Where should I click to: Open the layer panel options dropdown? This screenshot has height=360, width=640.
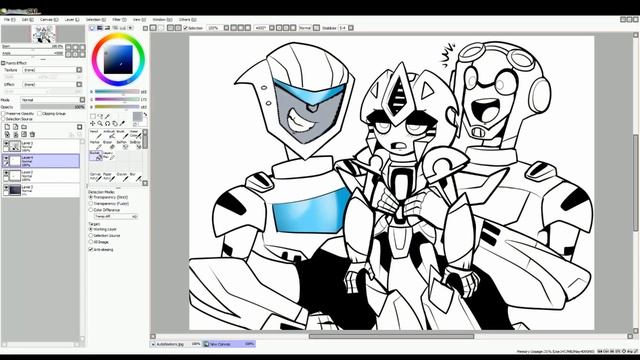pos(80,127)
